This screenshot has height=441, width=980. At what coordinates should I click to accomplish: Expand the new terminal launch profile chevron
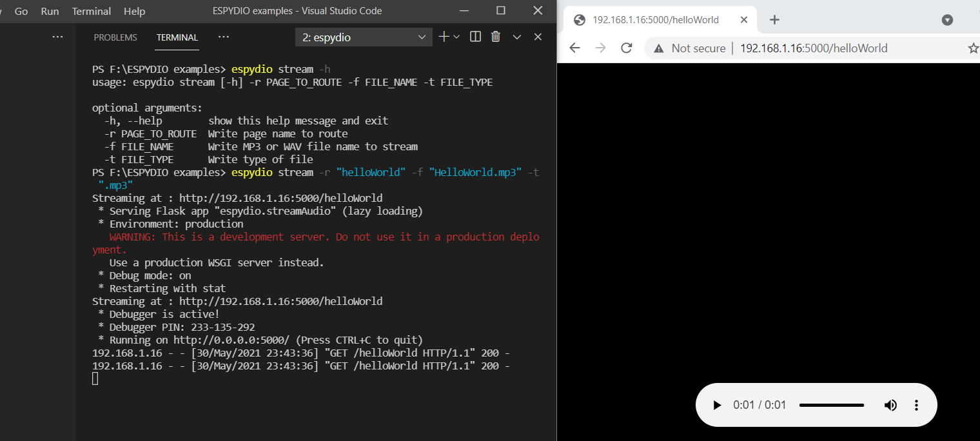point(456,37)
